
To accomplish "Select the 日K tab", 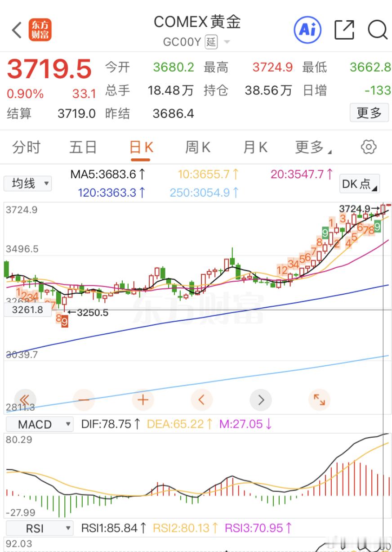I will coord(141,147).
